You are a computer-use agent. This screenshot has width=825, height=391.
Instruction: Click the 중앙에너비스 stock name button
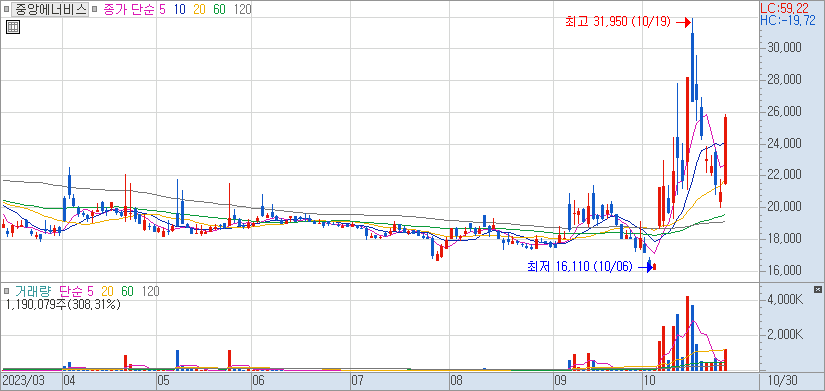[x=50, y=9]
